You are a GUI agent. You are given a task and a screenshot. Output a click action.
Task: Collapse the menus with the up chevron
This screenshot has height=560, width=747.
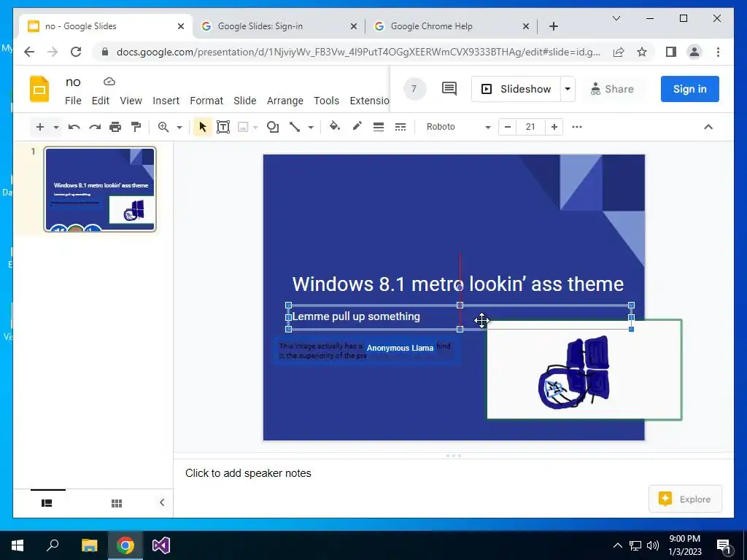[708, 127]
